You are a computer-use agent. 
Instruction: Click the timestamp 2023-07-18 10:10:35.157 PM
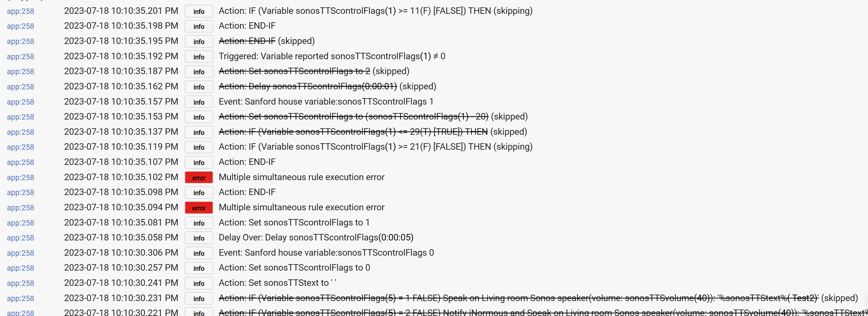point(121,102)
